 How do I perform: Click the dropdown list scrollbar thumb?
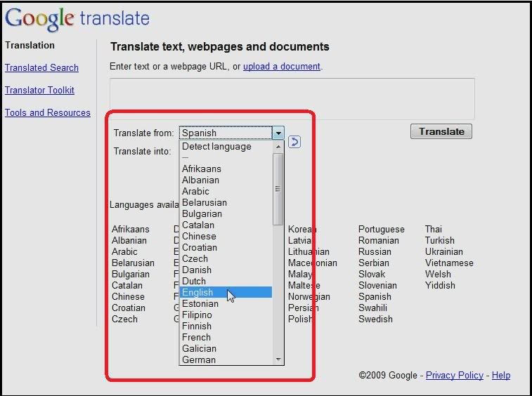[x=278, y=189]
